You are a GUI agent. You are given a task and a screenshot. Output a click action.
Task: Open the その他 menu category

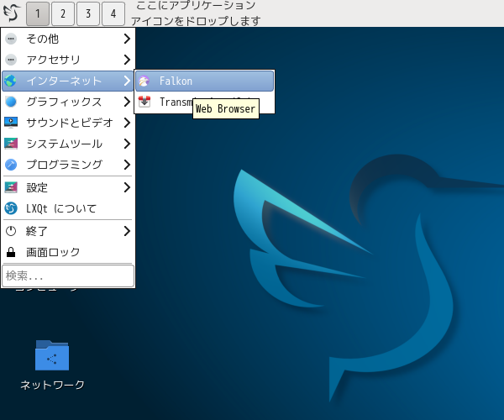68,39
